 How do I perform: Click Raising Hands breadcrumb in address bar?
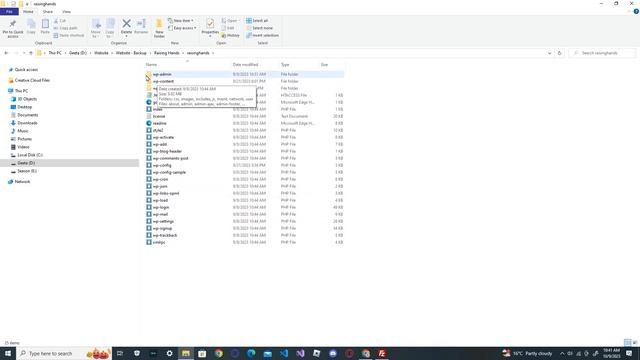click(x=167, y=53)
